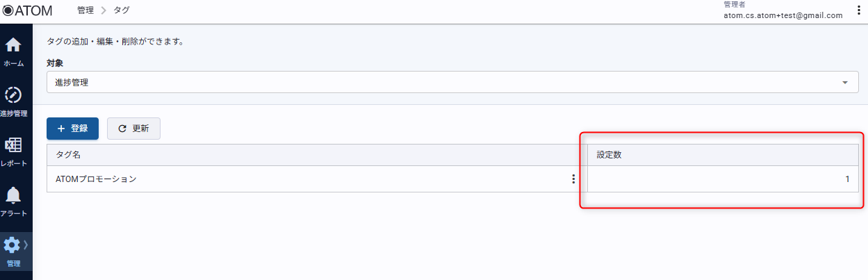
Task: Click the ATOM logo
Action: tap(27, 10)
